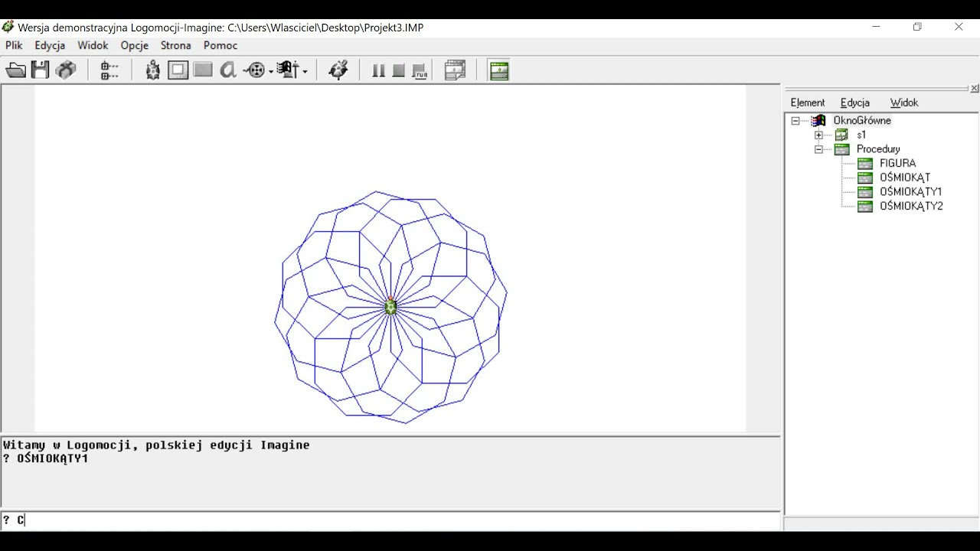The image size is (980, 551).
Task: Open a project with the folder icon
Action: coord(16,70)
